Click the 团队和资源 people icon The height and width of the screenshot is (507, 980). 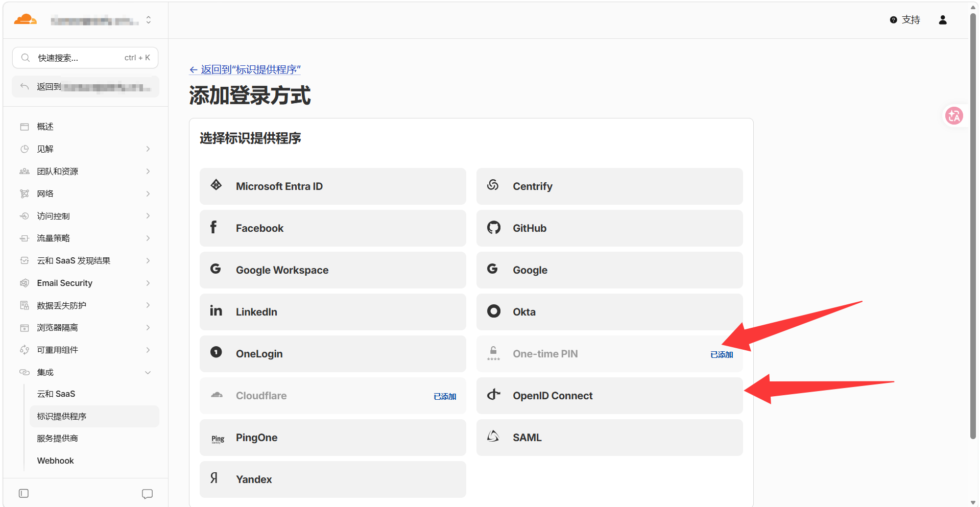click(25, 172)
